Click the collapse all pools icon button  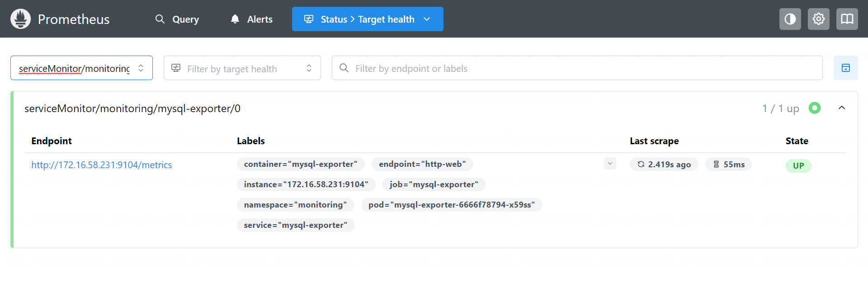tap(845, 68)
